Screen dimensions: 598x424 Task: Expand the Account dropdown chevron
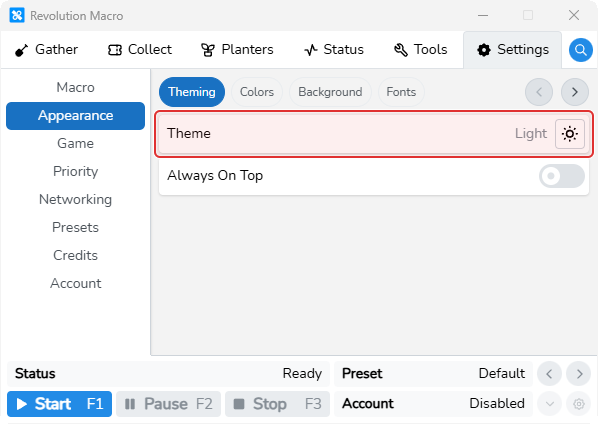pos(550,403)
